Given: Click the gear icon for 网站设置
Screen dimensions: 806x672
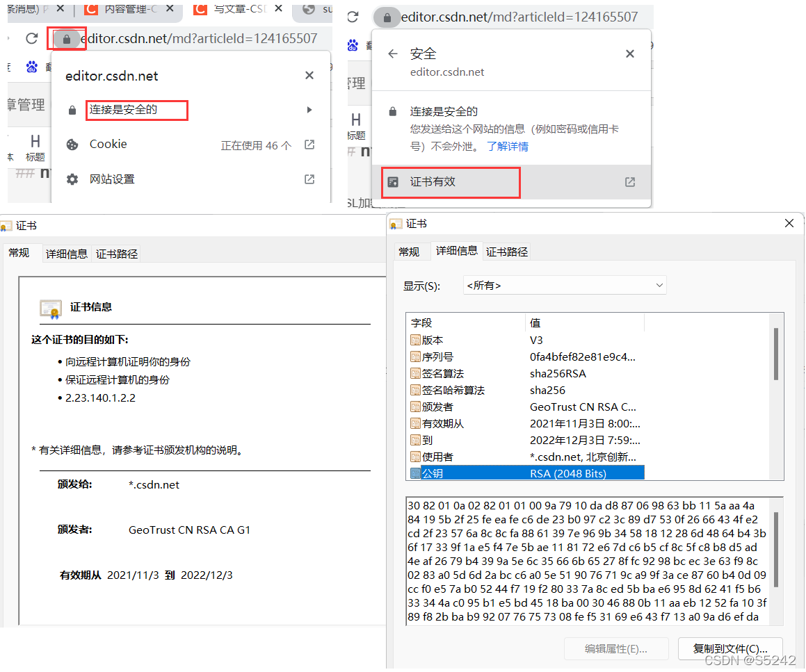Looking at the screenshot, I should click(x=72, y=179).
